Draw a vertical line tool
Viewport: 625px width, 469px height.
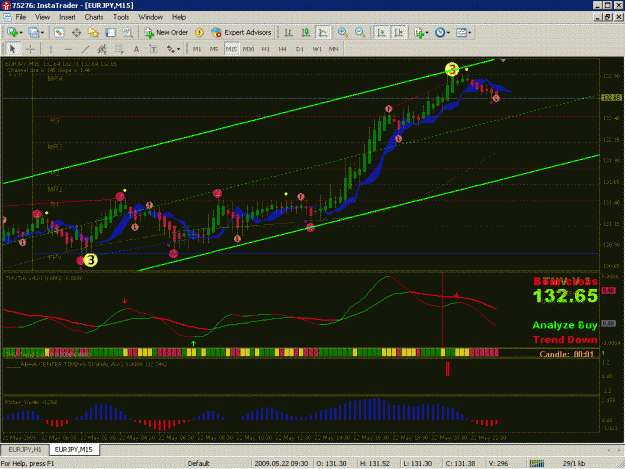[x=50, y=49]
